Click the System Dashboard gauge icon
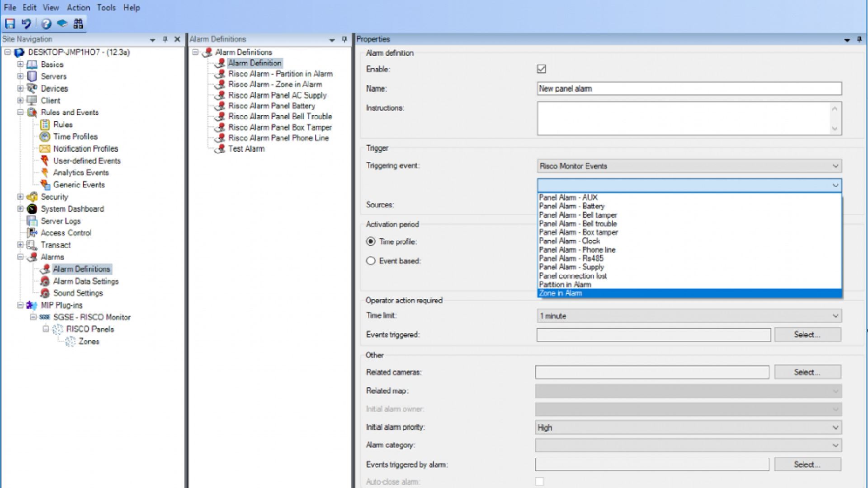 tap(32, 209)
